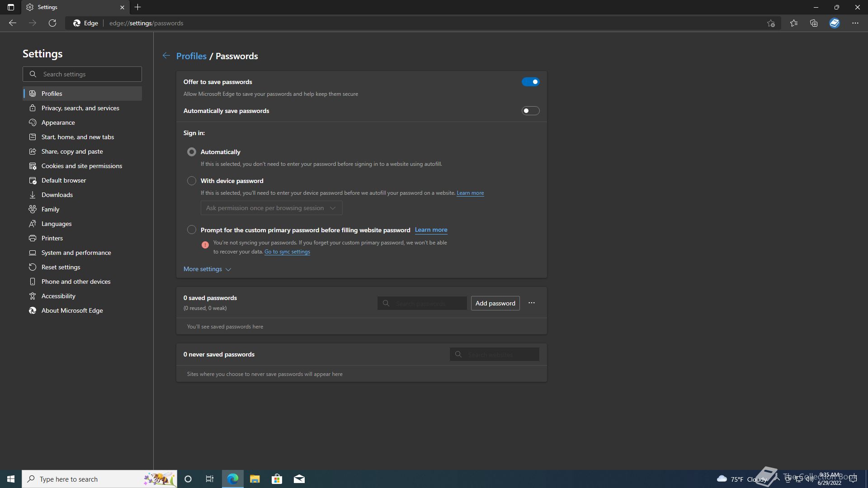
Task: Click the Profiles breadcrumb link
Action: [x=191, y=56]
